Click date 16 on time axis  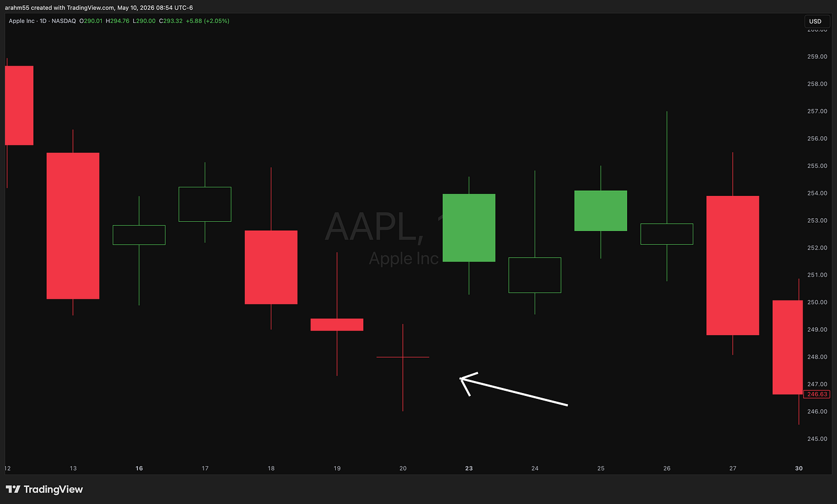click(x=139, y=468)
